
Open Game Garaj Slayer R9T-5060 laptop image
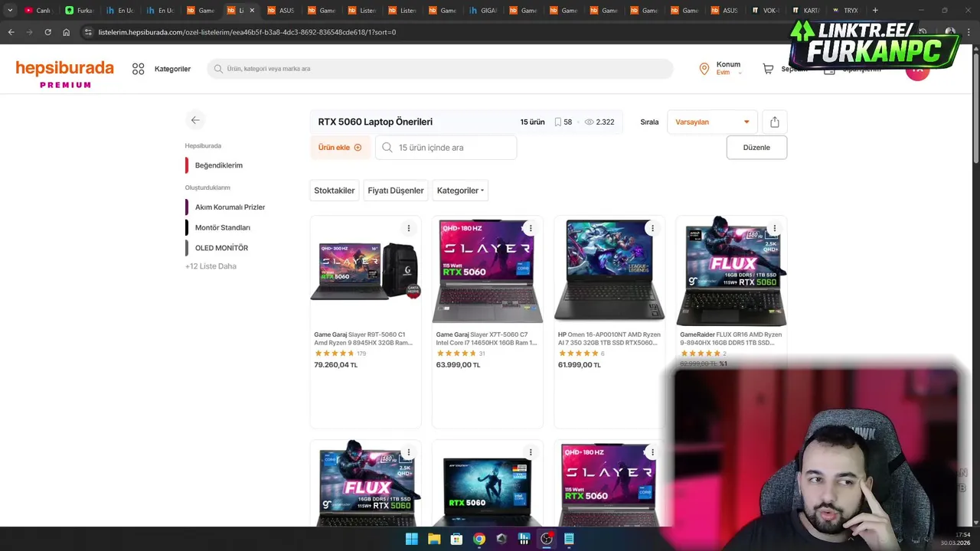[x=365, y=270]
